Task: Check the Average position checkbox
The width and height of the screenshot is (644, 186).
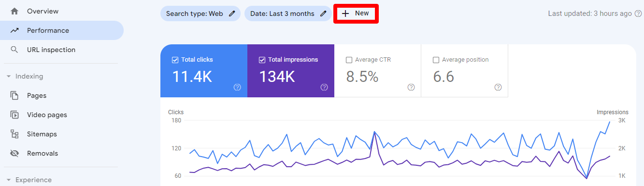Action: click(436, 60)
